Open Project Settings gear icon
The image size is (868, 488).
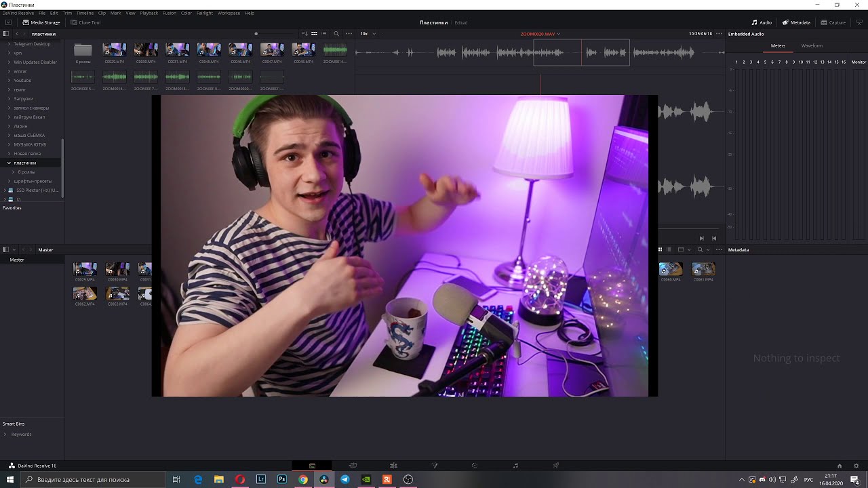point(856,466)
